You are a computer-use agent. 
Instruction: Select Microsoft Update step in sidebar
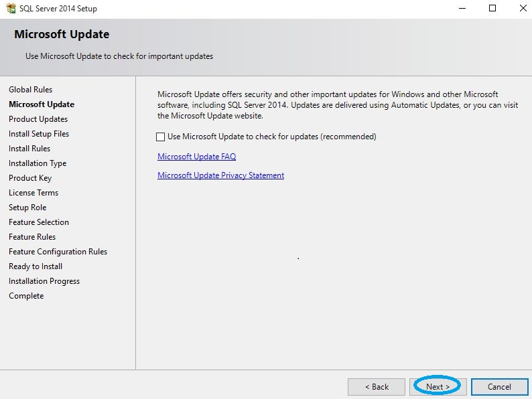[x=42, y=104]
